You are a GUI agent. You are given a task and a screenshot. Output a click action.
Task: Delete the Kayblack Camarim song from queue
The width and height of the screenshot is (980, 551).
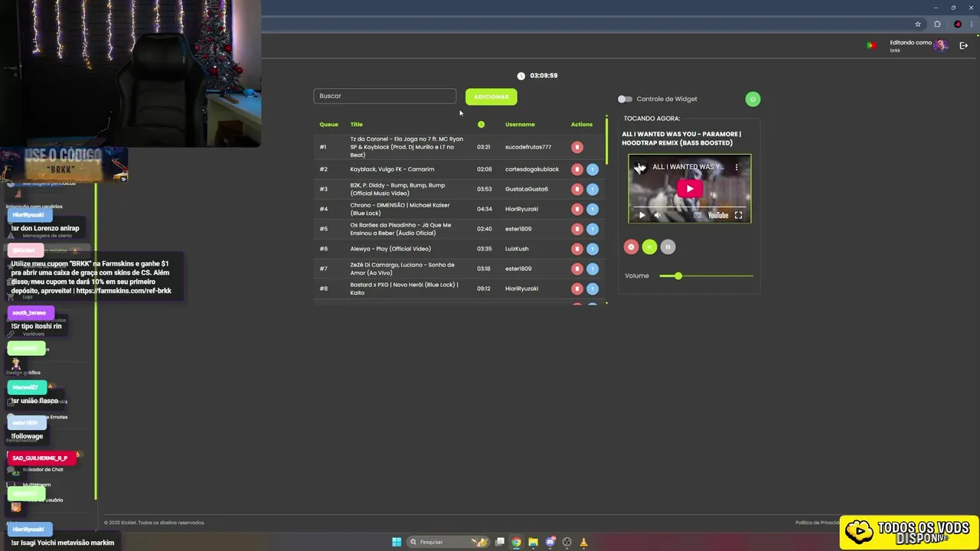coord(577,169)
